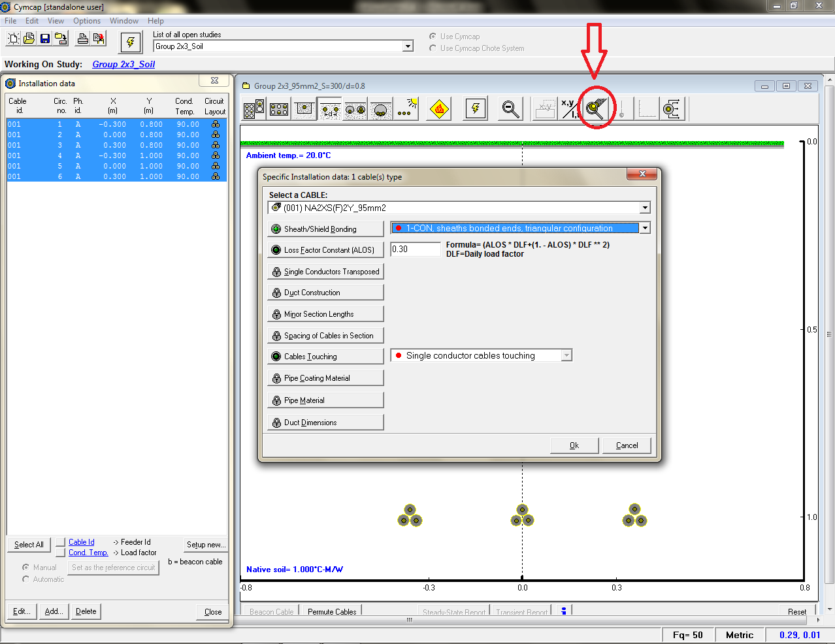Screen dimensions: 835x644
Task: Open the Group 2x3_Soil study link
Action: click(x=123, y=64)
